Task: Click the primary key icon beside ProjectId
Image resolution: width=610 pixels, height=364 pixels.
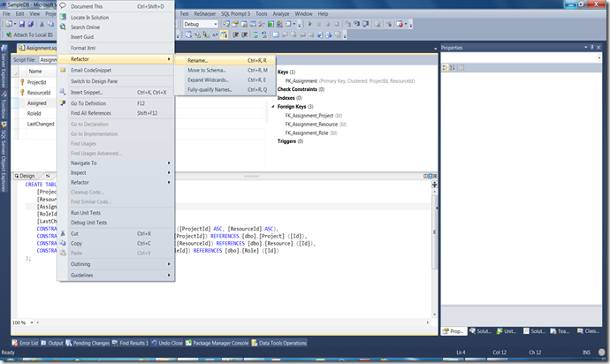Action: 22,82
